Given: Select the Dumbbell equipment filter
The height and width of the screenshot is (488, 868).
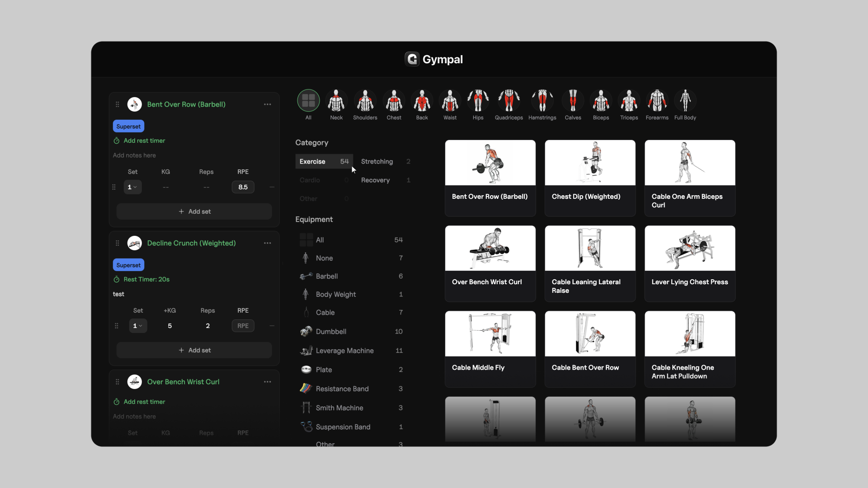Looking at the screenshot, I should coord(351,331).
